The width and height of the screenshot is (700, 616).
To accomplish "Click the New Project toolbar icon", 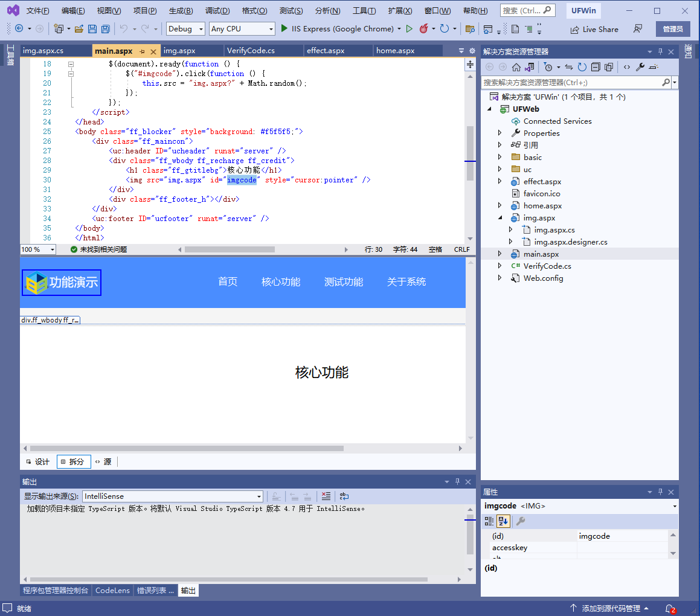I will coord(59,28).
